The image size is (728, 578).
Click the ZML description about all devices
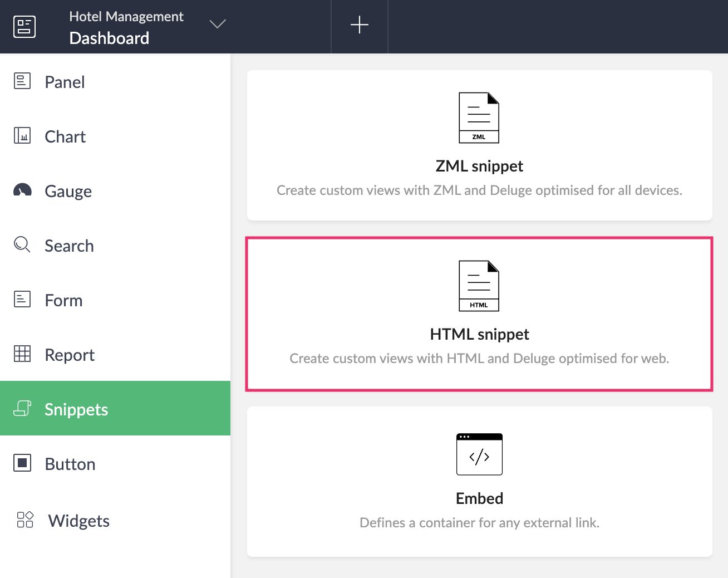pyautogui.click(x=480, y=190)
